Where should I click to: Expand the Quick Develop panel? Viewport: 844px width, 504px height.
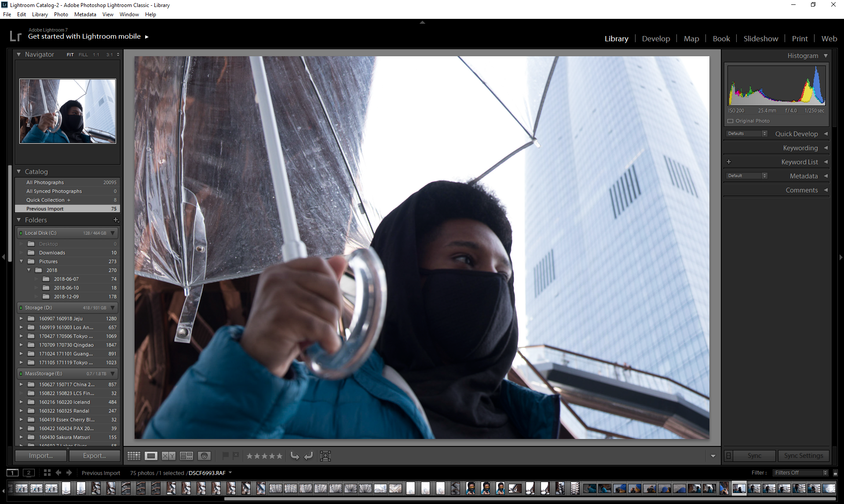point(826,134)
